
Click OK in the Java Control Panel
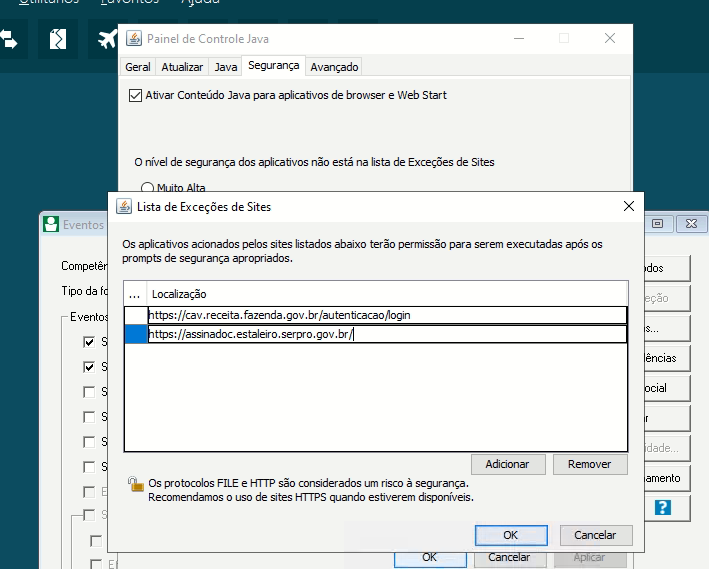click(430, 558)
